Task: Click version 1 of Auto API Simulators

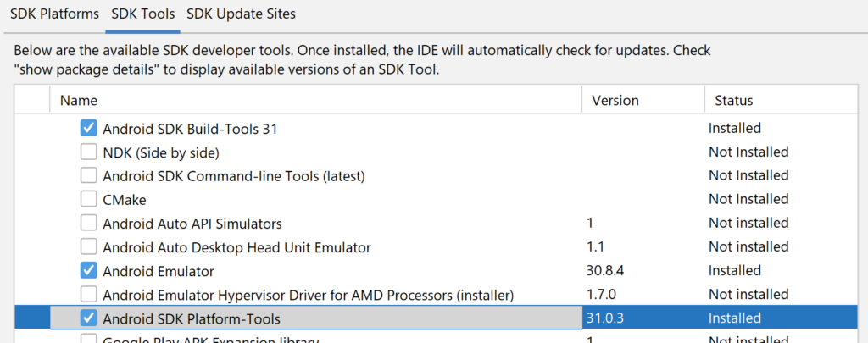Action: (590, 223)
